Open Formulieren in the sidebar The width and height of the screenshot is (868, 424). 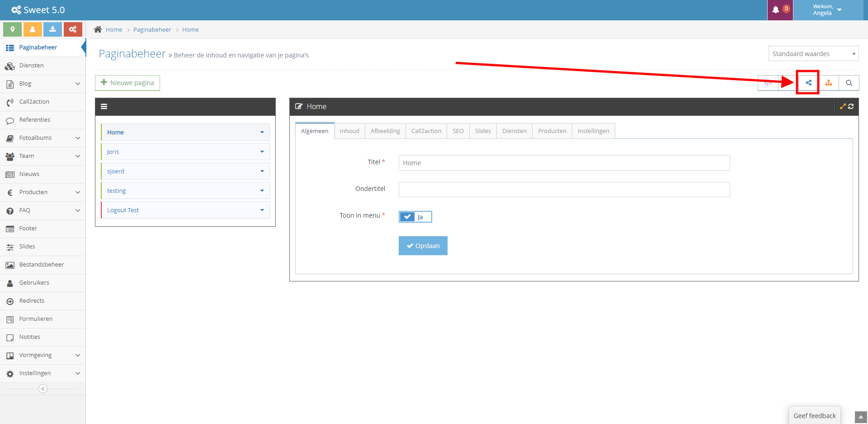[43, 319]
